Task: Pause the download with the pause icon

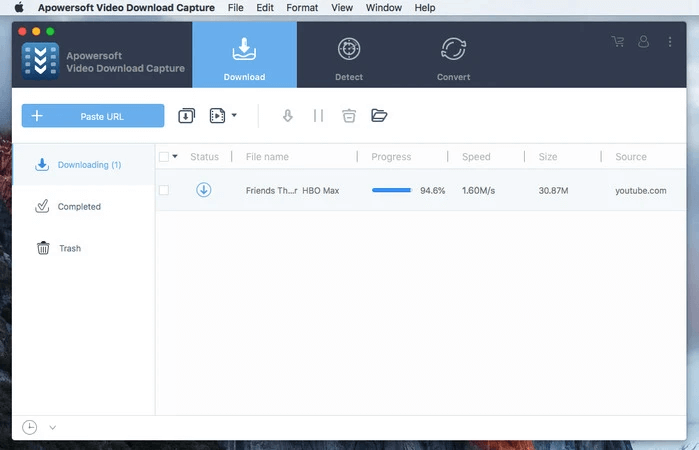Action: pyautogui.click(x=318, y=116)
